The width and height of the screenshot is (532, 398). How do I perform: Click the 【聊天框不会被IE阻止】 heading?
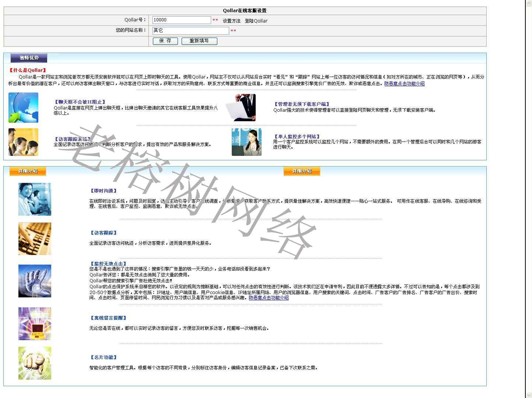point(80,102)
